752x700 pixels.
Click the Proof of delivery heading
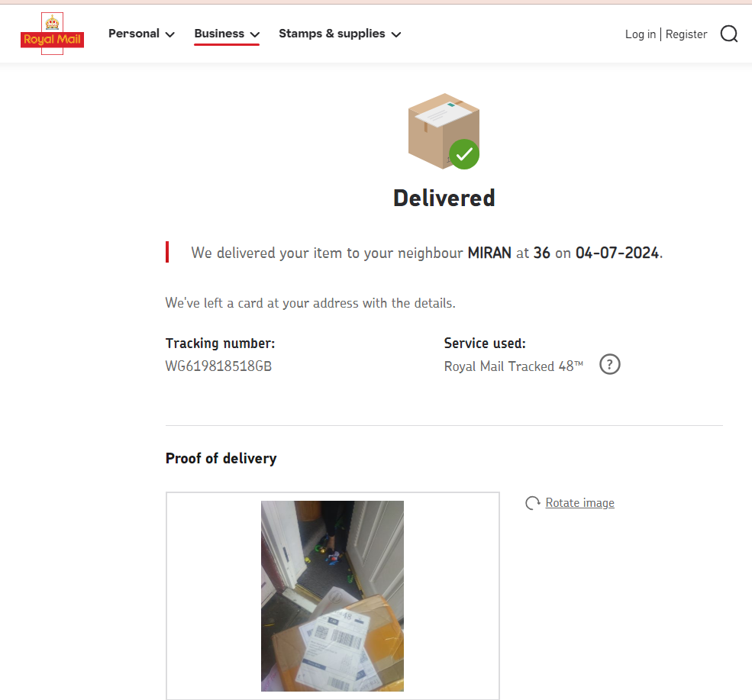click(221, 459)
